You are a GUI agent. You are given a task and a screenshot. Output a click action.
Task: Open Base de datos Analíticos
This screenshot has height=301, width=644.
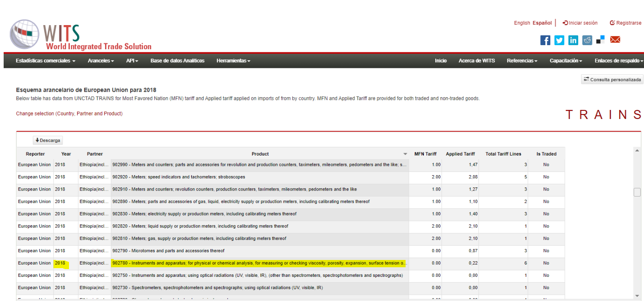[178, 61]
